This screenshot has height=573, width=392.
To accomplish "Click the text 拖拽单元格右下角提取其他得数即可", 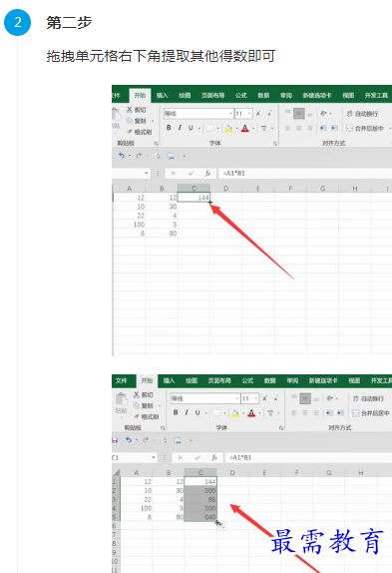I will coord(161,56).
